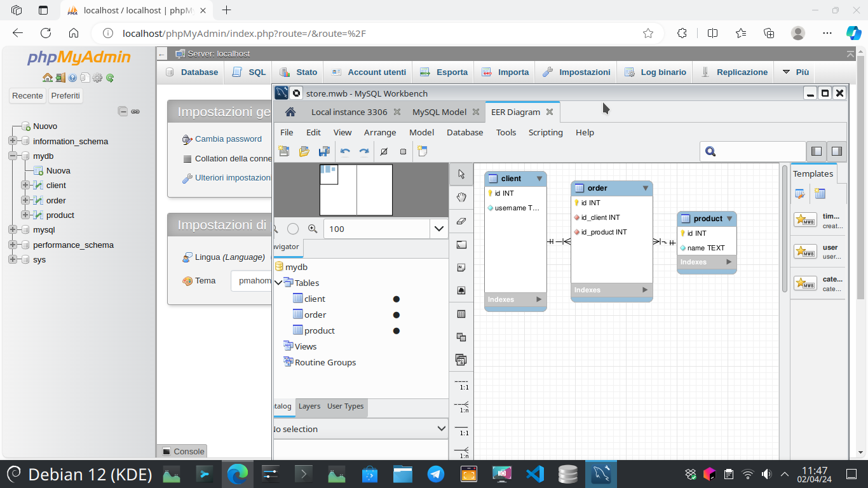
Task: Click Workbench save model floppy icon
Action: pyautogui.click(x=324, y=151)
